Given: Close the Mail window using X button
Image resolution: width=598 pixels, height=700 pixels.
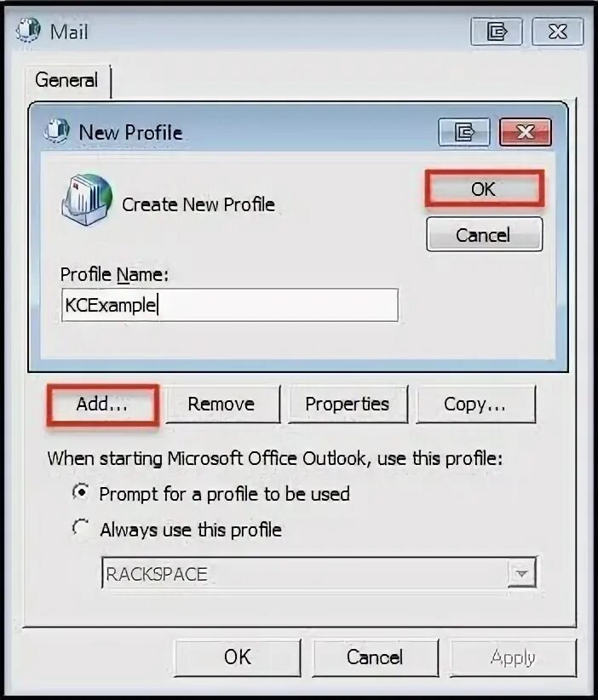Looking at the screenshot, I should [558, 32].
